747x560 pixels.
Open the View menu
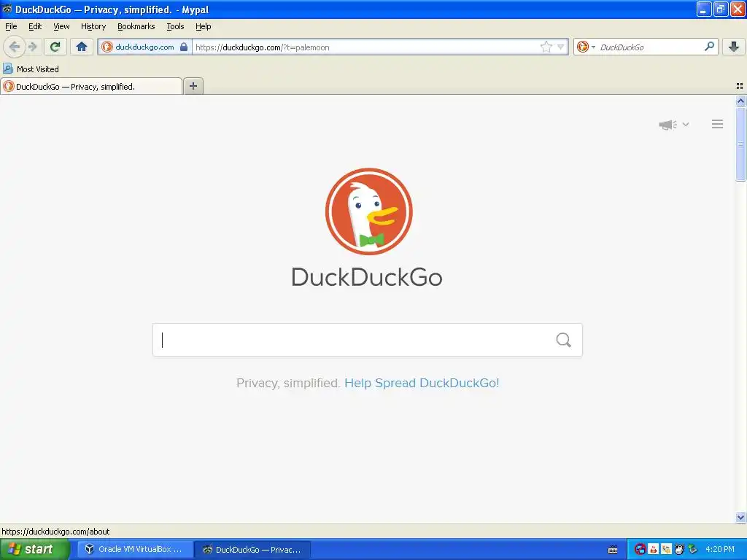click(61, 26)
